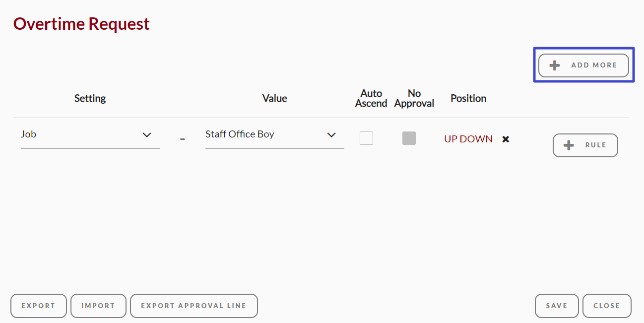Image resolution: width=644 pixels, height=323 pixels.
Task: Click the Import button
Action: [98, 306]
